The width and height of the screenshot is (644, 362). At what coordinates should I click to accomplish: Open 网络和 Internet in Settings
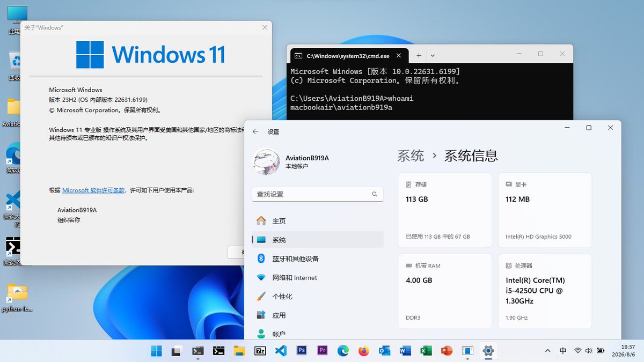[318, 278]
